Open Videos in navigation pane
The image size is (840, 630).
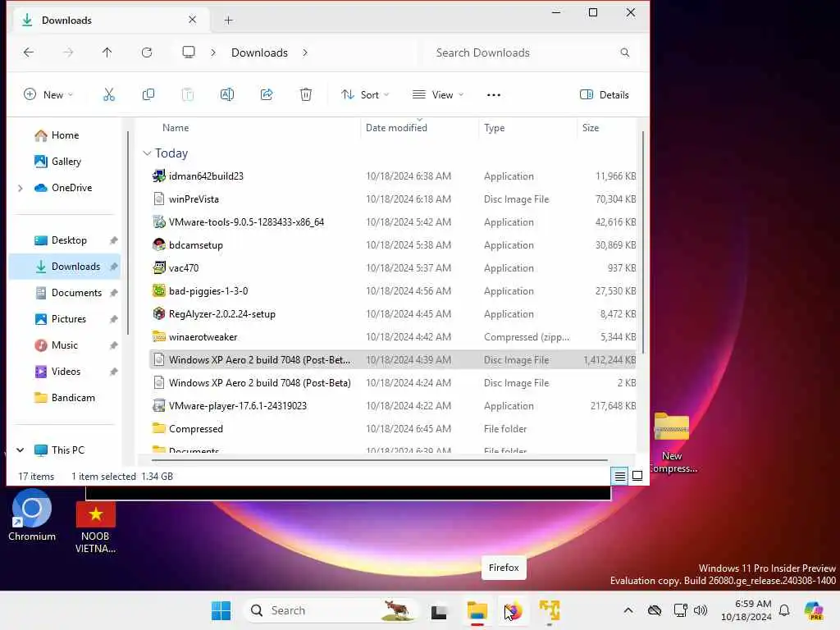(66, 372)
